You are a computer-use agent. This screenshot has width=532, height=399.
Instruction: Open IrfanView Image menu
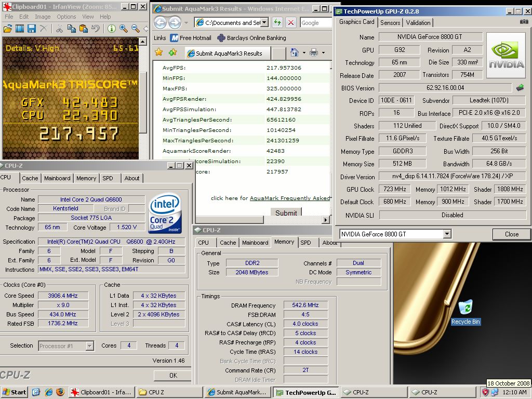coord(43,17)
